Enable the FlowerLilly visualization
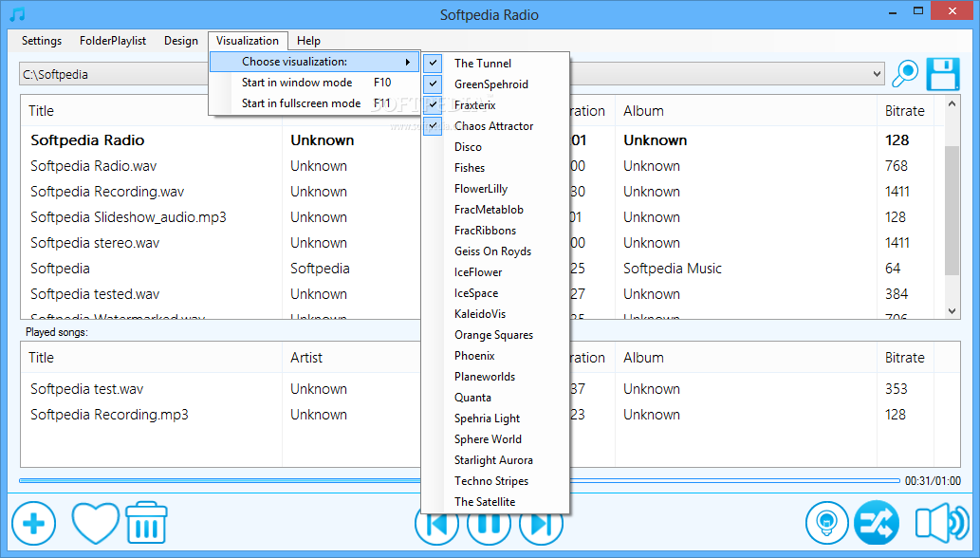Image resolution: width=980 pixels, height=558 pixels. click(495, 189)
